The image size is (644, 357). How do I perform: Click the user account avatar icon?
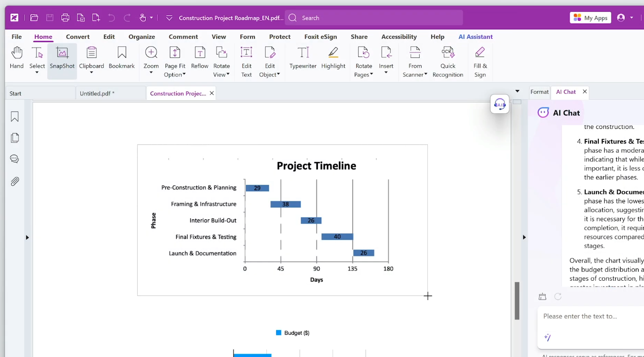click(621, 18)
